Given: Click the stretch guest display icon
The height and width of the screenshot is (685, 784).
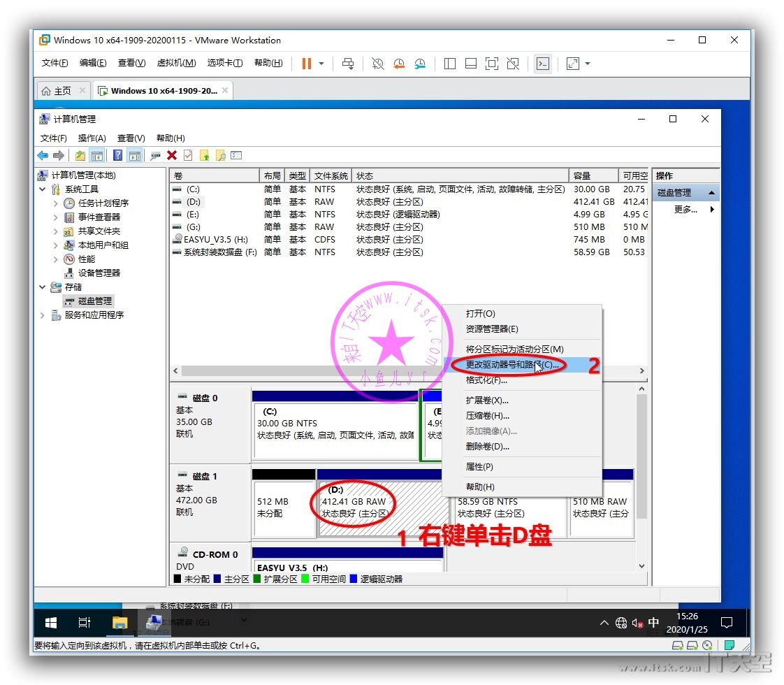Looking at the screenshot, I should pos(572,64).
